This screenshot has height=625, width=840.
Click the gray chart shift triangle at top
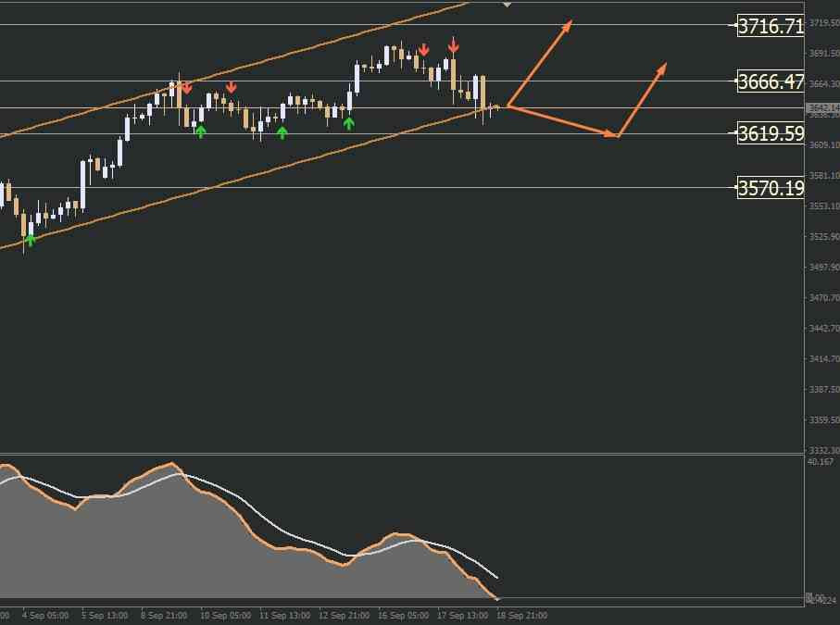[x=507, y=5]
